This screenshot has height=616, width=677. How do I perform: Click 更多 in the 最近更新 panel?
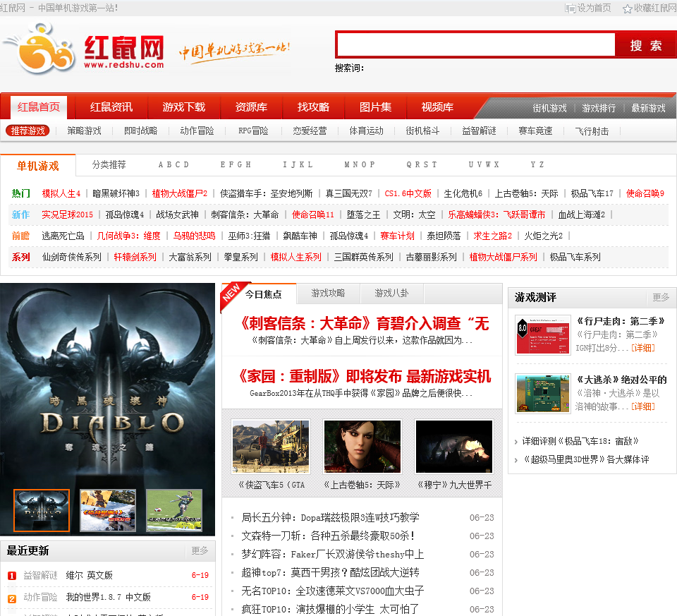coord(200,550)
